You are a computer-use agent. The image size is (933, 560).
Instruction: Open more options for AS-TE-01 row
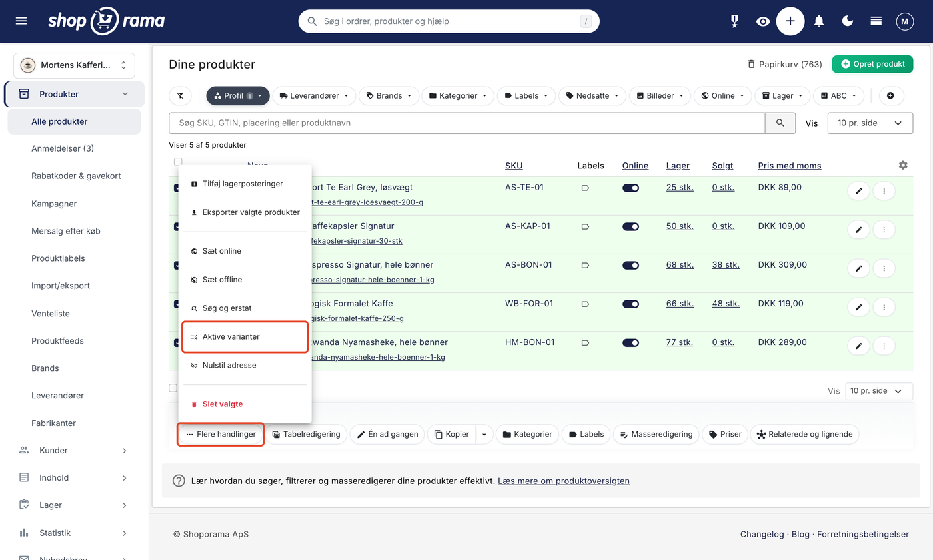(x=884, y=191)
